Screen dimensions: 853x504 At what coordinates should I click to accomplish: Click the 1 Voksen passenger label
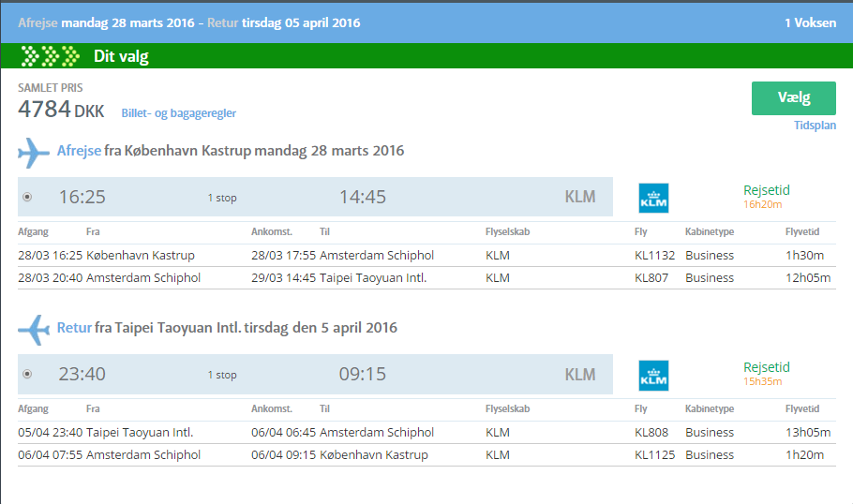coord(810,22)
